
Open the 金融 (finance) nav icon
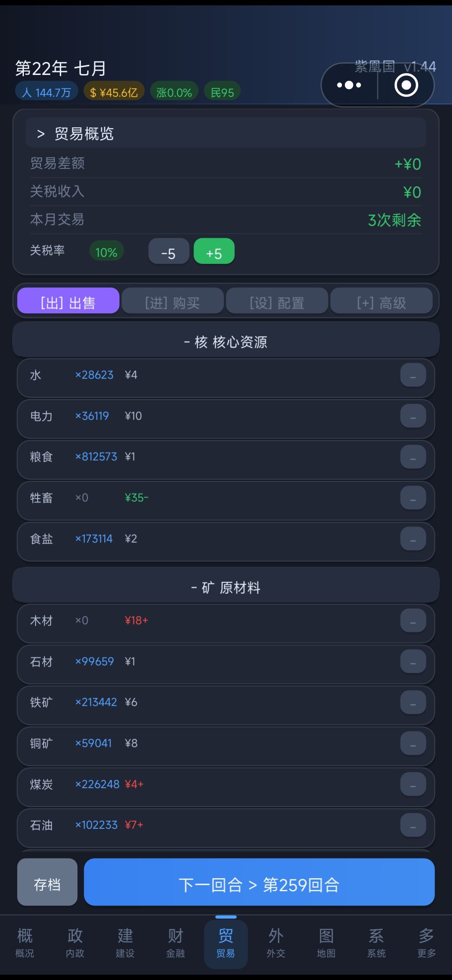tap(175, 942)
